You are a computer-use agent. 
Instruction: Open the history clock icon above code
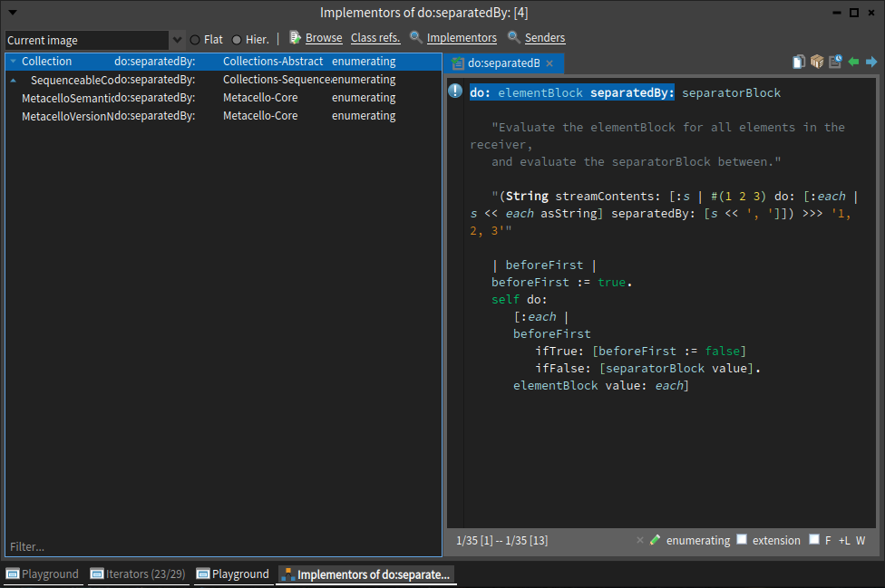(835, 62)
